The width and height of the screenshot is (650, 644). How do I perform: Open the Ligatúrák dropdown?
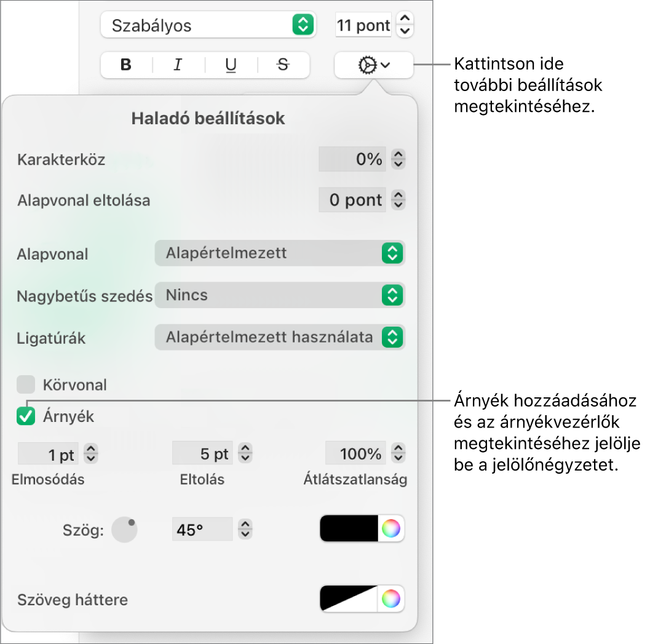[x=280, y=337]
